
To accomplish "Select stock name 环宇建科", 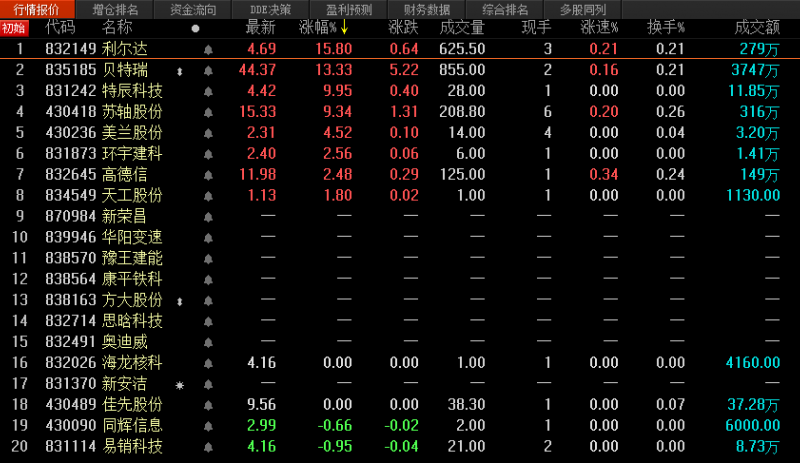I will click(x=132, y=154).
